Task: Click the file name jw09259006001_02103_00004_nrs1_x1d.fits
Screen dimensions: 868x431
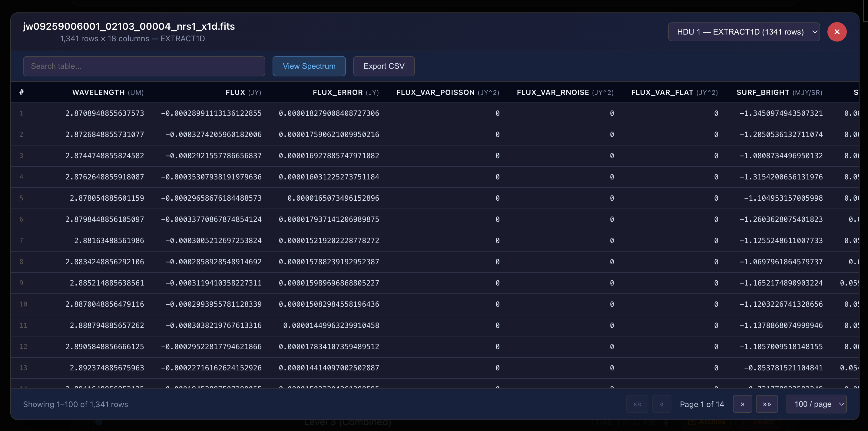Action: [129, 26]
